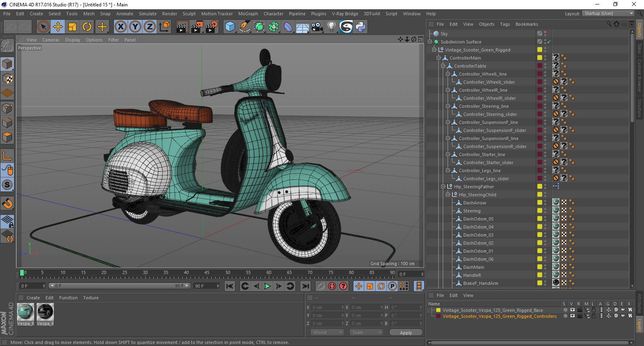Screen dimensions: 644x346
Task: Collapse Subdivision Surface tree node
Action: pyautogui.click(x=430, y=41)
